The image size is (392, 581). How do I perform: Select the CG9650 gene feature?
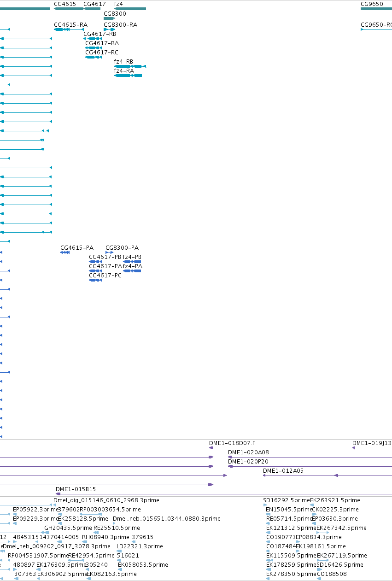[376, 9]
